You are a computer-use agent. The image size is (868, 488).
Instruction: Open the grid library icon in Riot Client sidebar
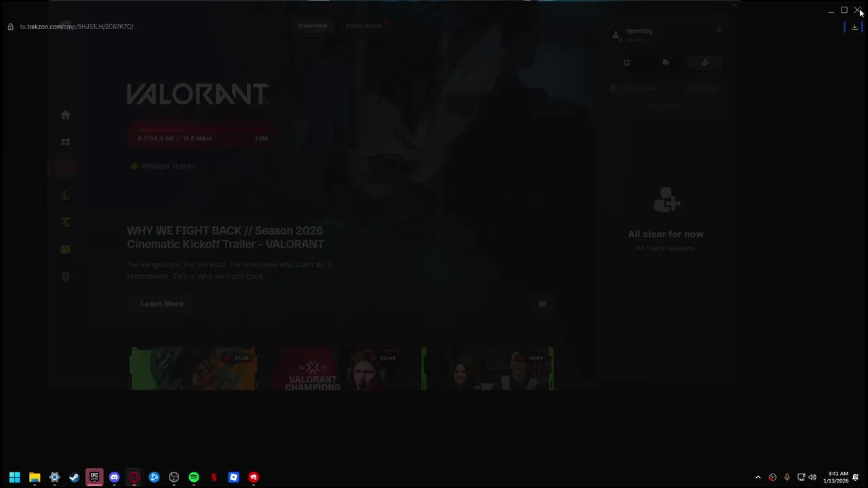(65, 142)
